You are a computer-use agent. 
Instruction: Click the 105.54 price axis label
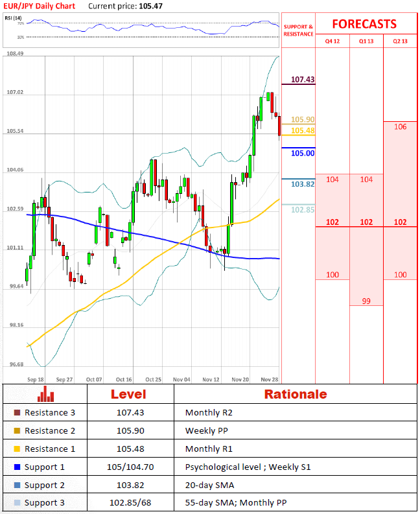[15, 131]
